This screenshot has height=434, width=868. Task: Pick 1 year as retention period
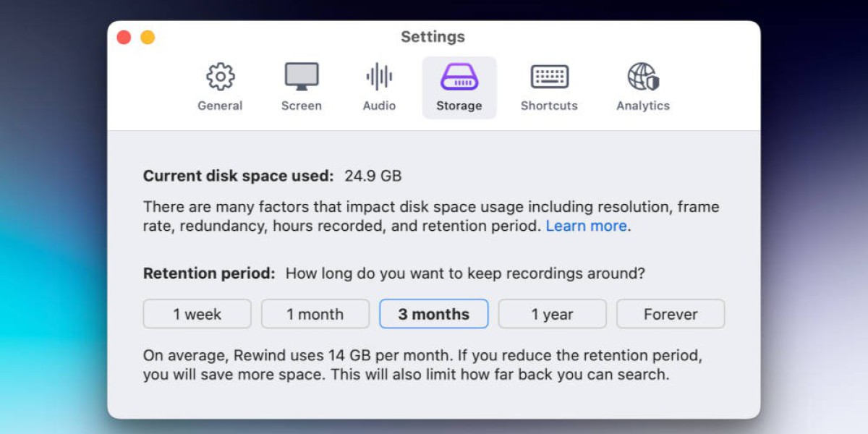[x=552, y=314]
